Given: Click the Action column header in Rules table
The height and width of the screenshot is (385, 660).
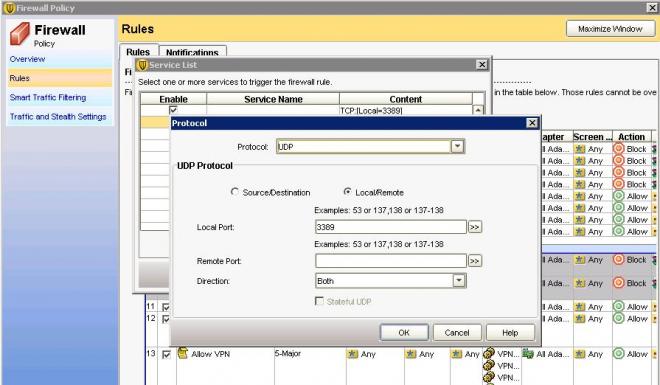Looking at the screenshot, I should tap(632, 137).
